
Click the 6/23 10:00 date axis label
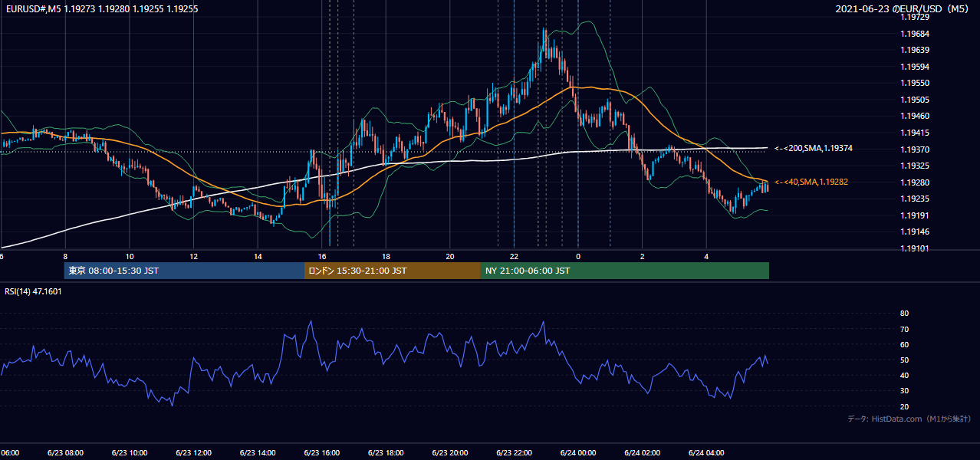[130, 452]
